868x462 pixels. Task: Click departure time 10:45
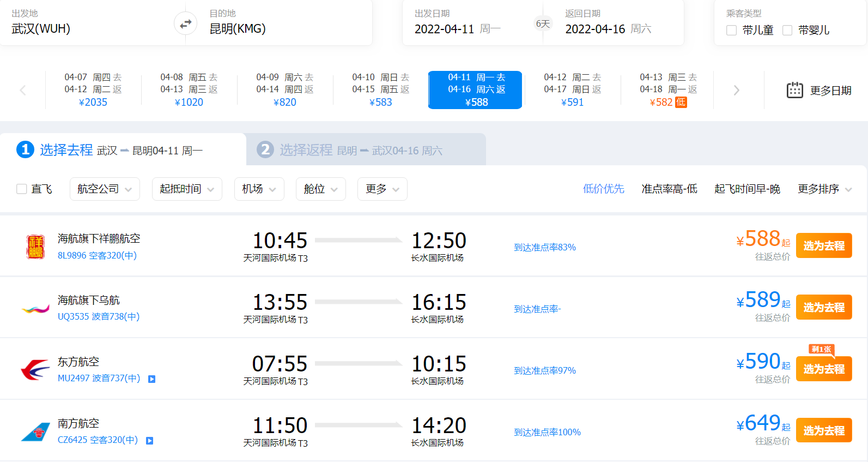tap(280, 240)
